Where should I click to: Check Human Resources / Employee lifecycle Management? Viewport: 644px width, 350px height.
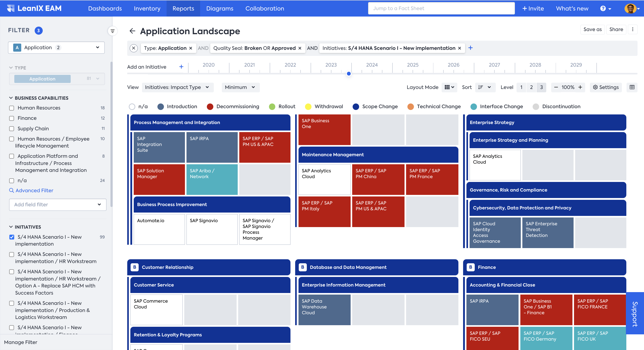click(11, 139)
